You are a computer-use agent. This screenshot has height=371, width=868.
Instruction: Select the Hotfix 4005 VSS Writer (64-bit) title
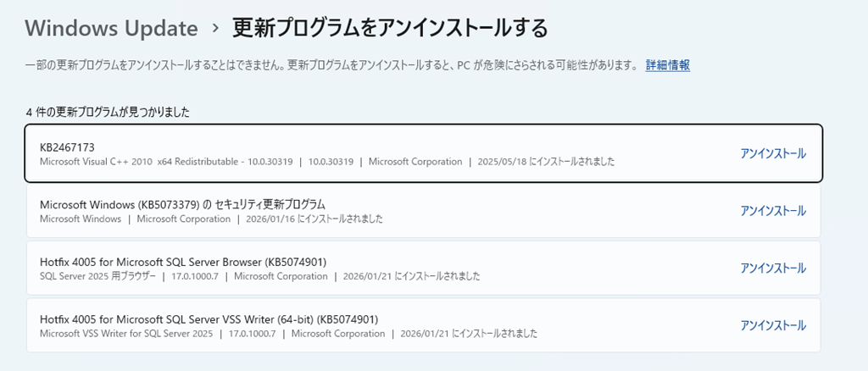click(209, 318)
